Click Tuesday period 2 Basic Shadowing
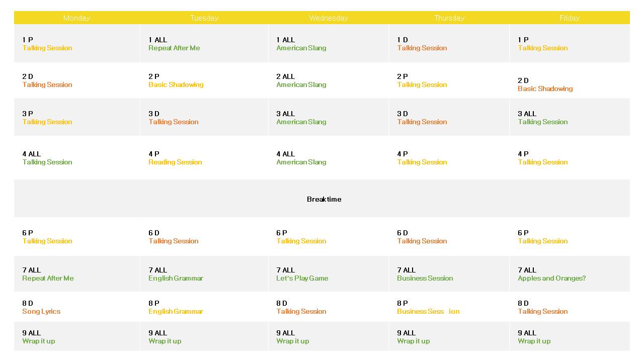The width and height of the screenshot is (644, 362). coord(176,84)
